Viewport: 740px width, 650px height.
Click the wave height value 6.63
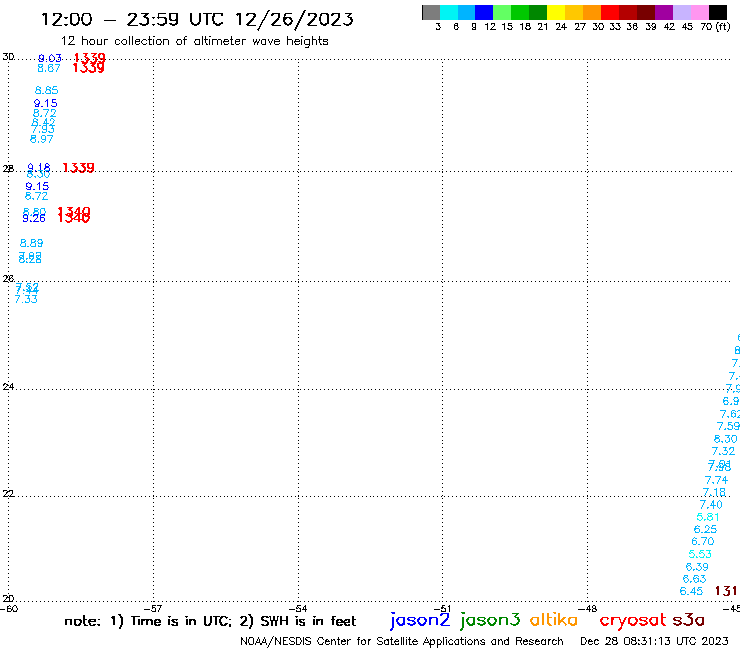point(694,579)
